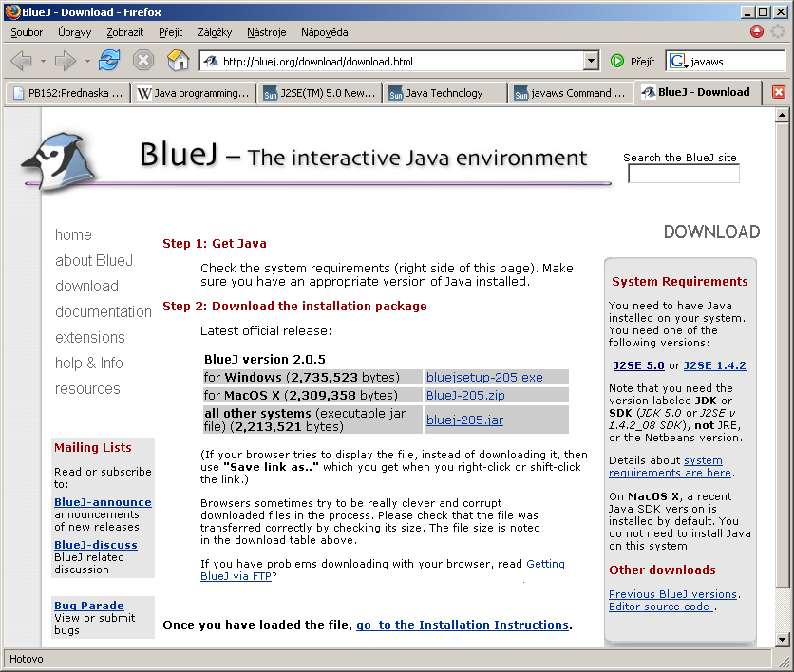Screen dimensions: 794x672
Task: Open the home navigation link
Action: click(x=73, y=234)
